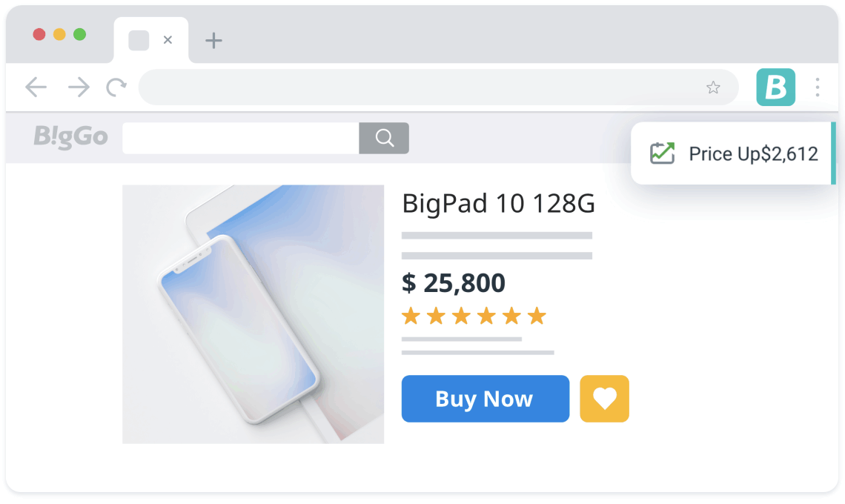The width and height of the screenshot is (845, 504).
Task: Click the magnifier search button
Action: coord(384,138)
